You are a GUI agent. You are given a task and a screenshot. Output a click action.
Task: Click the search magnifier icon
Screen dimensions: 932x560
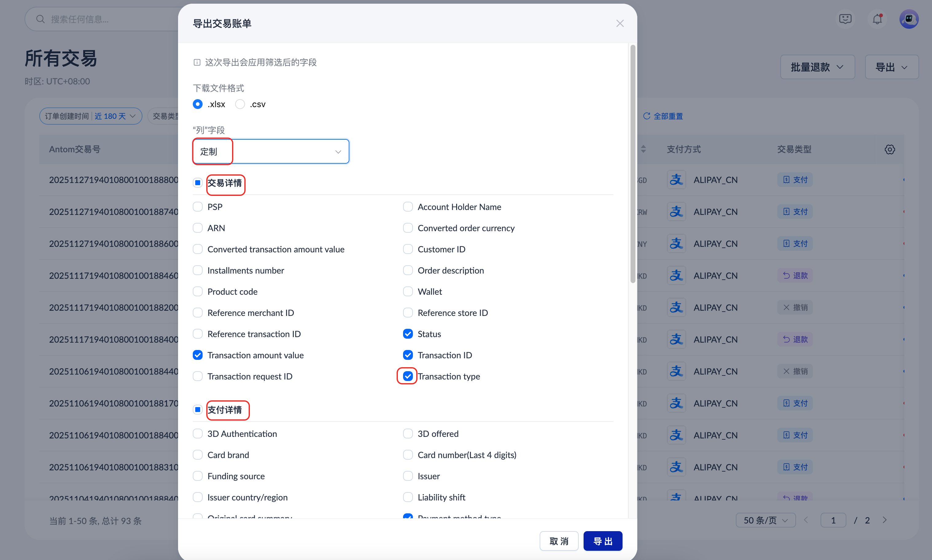(x=41, y=19)
